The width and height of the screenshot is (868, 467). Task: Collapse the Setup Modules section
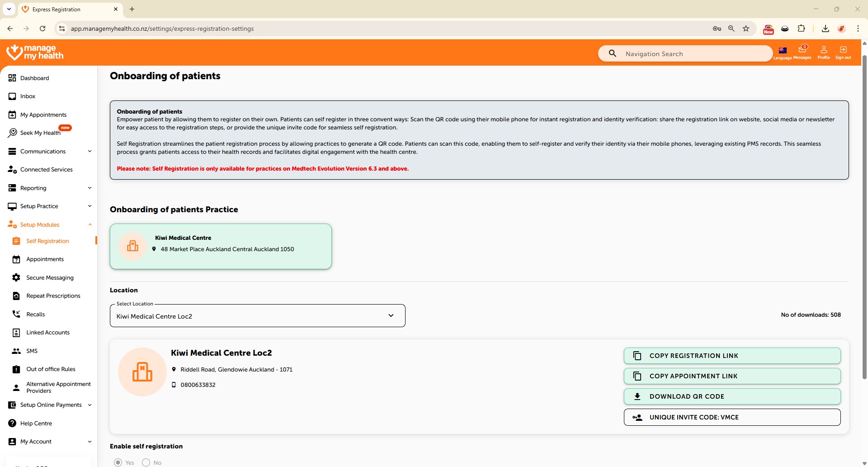[90, 224]
